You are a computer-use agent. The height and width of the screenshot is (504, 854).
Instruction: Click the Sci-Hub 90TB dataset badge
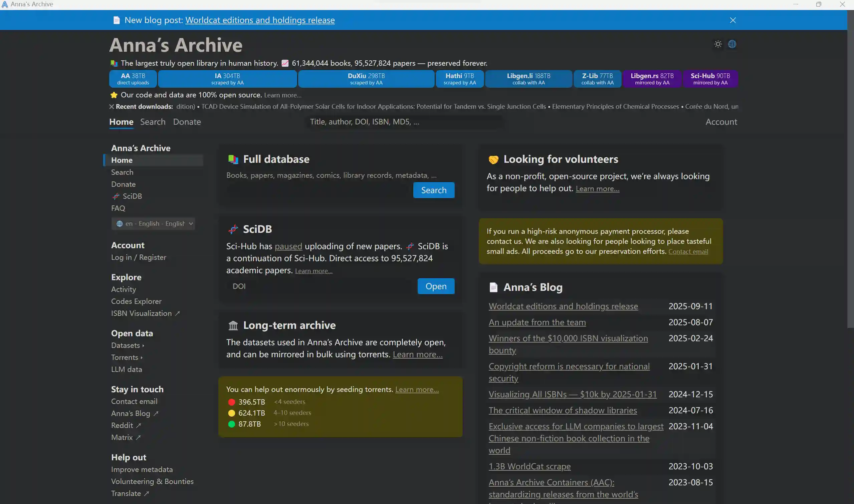coord(710,79)
